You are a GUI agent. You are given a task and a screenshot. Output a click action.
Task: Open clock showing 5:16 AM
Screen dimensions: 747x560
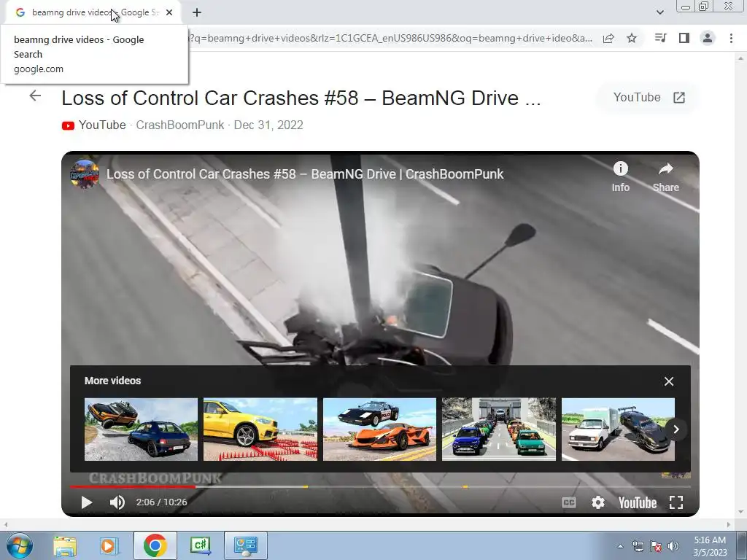coord(710,546)
